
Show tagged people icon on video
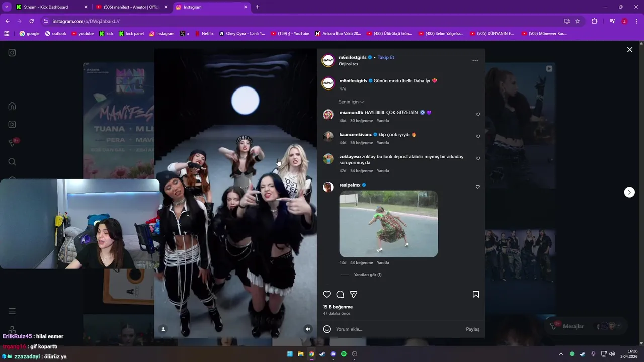(x=163, y=329)
